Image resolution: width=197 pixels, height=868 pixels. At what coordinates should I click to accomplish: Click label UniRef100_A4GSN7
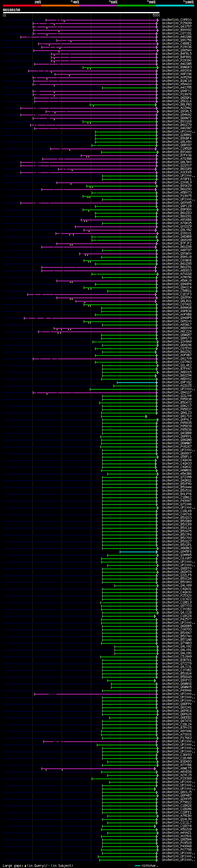click(x=176, y=128)
